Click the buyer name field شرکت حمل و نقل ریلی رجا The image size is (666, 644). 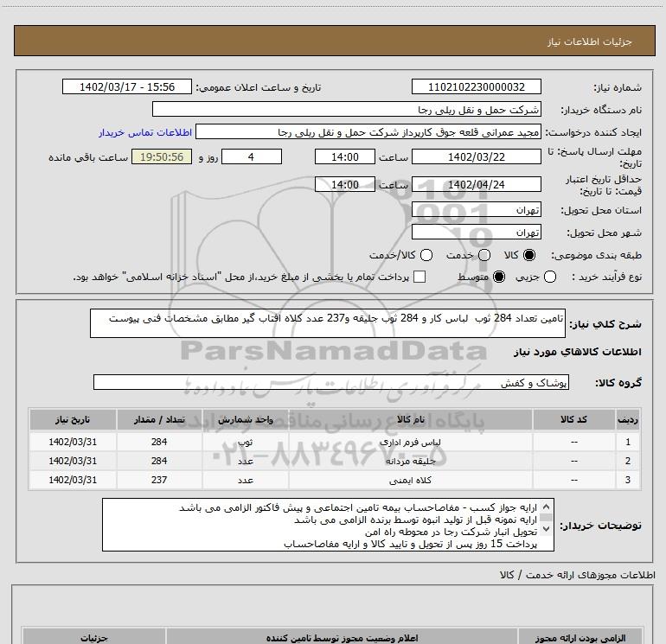pyautogui.click(x=347, y=109)
